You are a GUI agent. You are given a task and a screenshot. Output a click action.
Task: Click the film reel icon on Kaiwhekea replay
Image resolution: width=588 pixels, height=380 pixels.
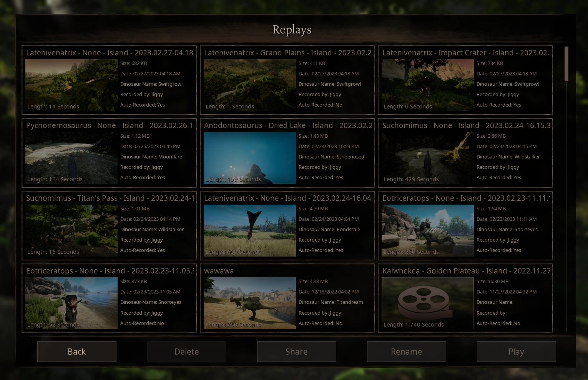[424, 300]
